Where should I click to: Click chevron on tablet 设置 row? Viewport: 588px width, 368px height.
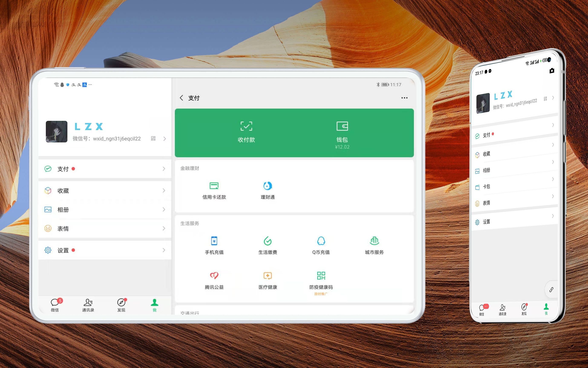[164, 250]
